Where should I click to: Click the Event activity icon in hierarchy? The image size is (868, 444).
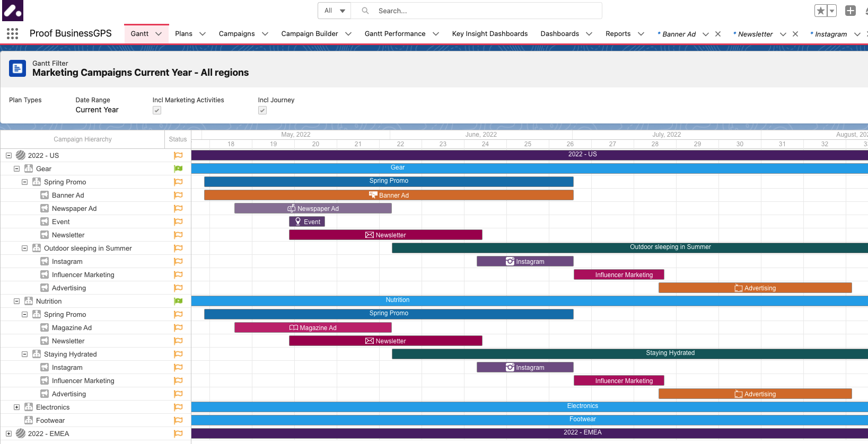tap(45, 221)
